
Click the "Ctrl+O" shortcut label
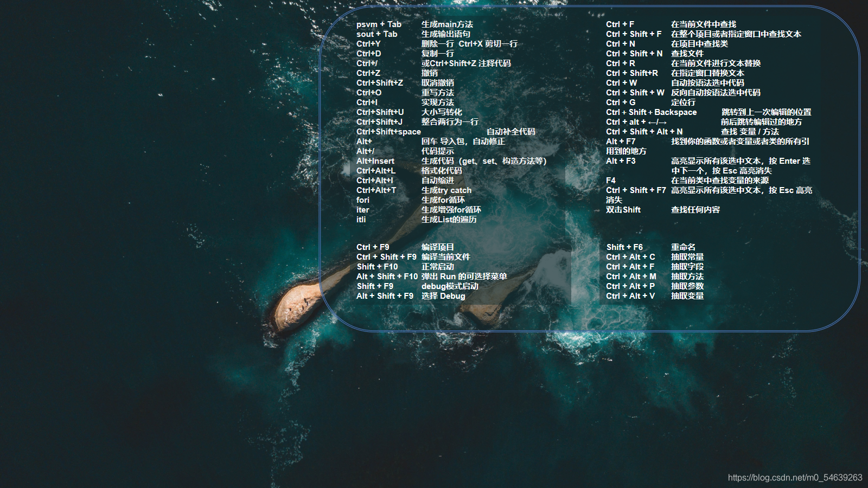(369, 93)
